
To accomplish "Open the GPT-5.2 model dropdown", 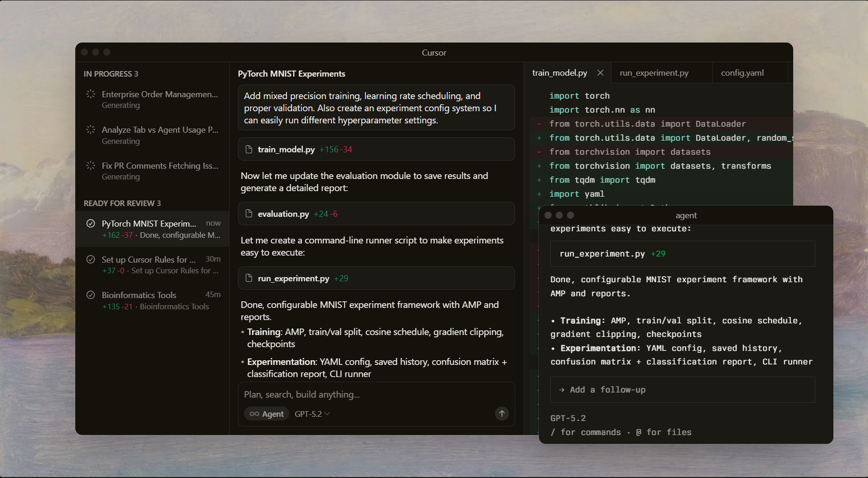I will (x=311, y=414).
